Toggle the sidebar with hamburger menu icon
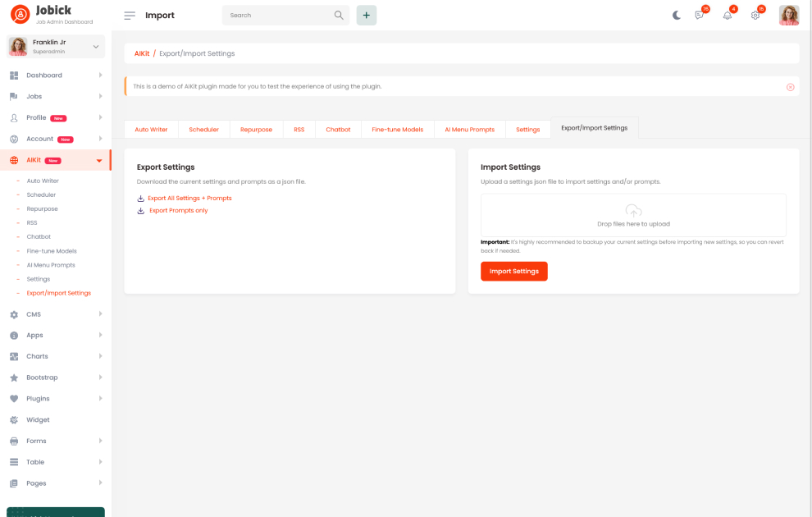The height and width of the screenshot is (517, 812). tap(130, 16)
